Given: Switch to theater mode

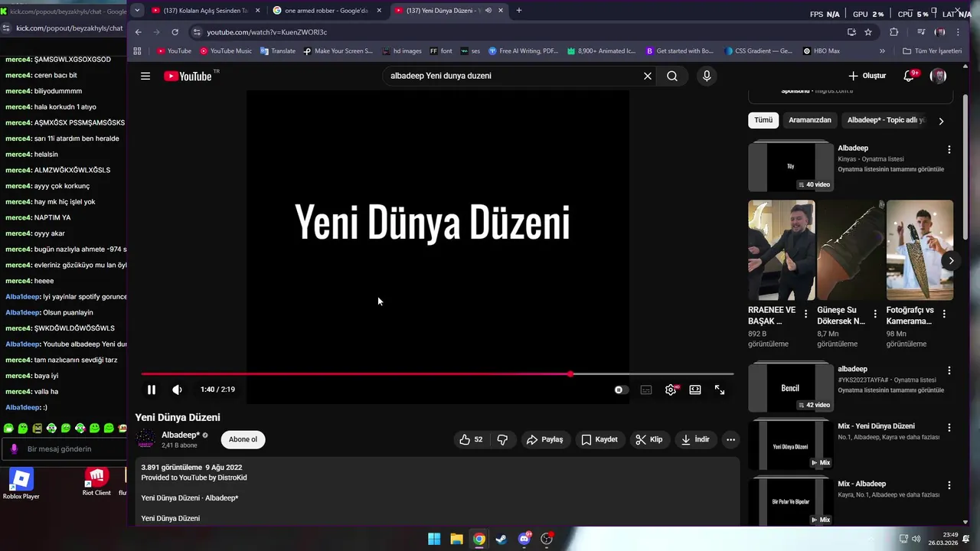Looking at the screenshot, I should point(695,390).
